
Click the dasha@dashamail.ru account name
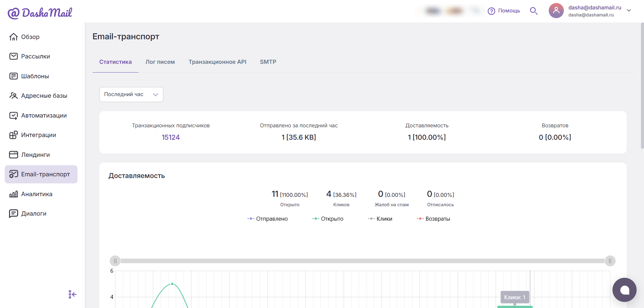595,8
